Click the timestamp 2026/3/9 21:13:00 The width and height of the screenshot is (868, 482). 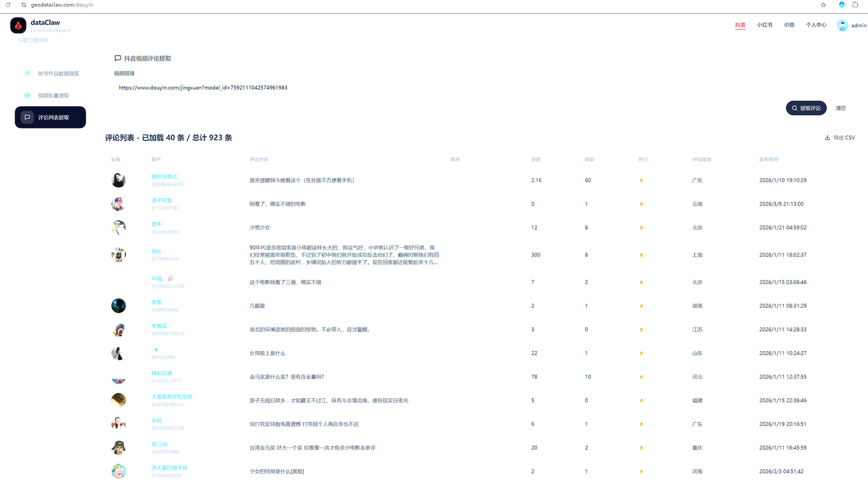pos(781,204)
